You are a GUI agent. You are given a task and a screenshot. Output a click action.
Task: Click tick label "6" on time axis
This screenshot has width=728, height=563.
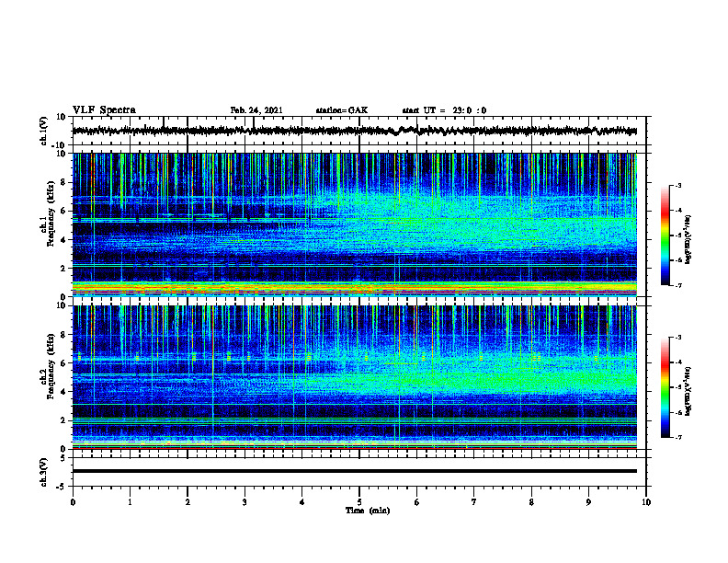point(417,502)
